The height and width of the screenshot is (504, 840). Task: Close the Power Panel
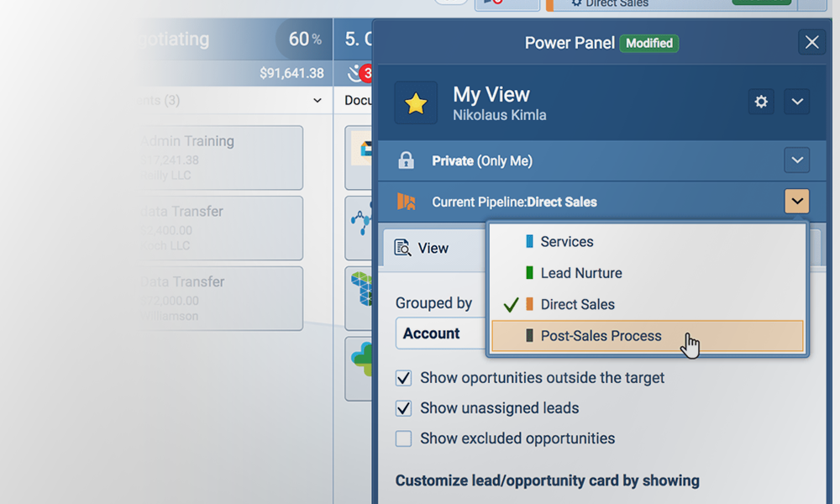(811, 42)
